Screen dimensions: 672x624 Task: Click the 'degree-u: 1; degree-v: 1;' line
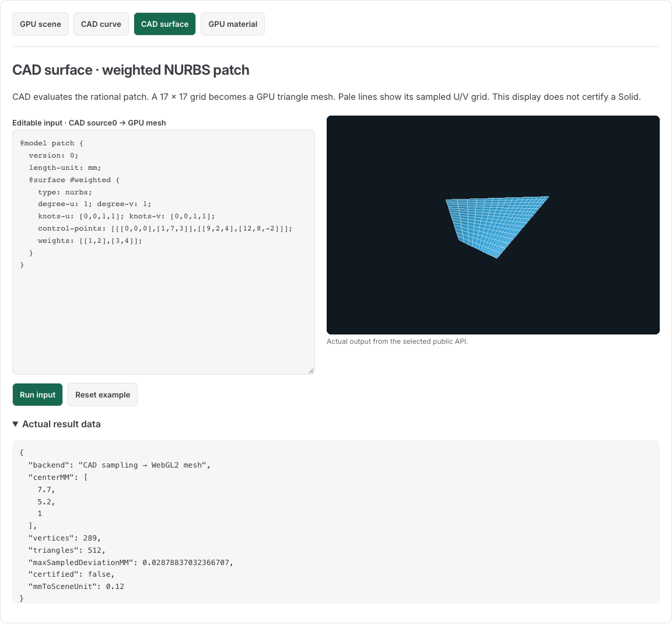tap(94, 204)
